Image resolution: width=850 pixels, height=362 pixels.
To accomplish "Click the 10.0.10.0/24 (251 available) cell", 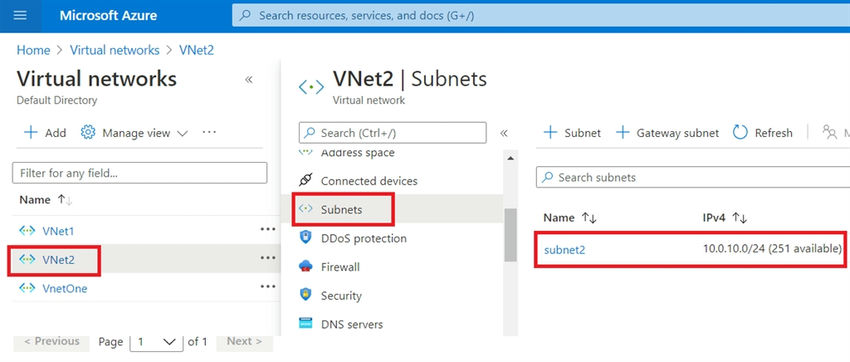I will tap(772, 249).
